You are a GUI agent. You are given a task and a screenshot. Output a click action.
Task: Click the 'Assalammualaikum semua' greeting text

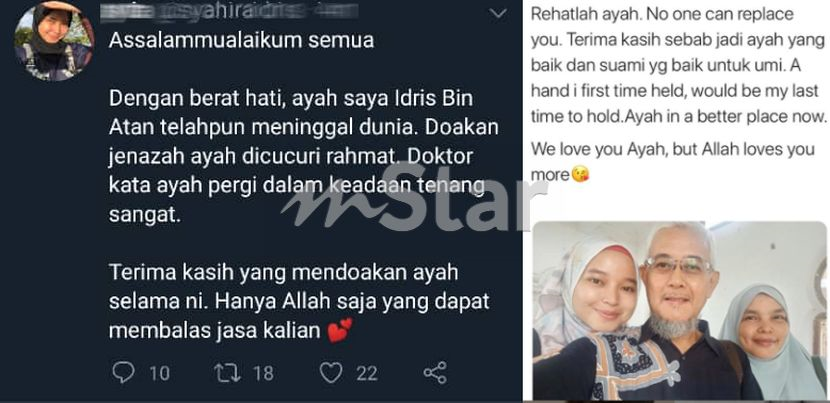pos(241,40)
